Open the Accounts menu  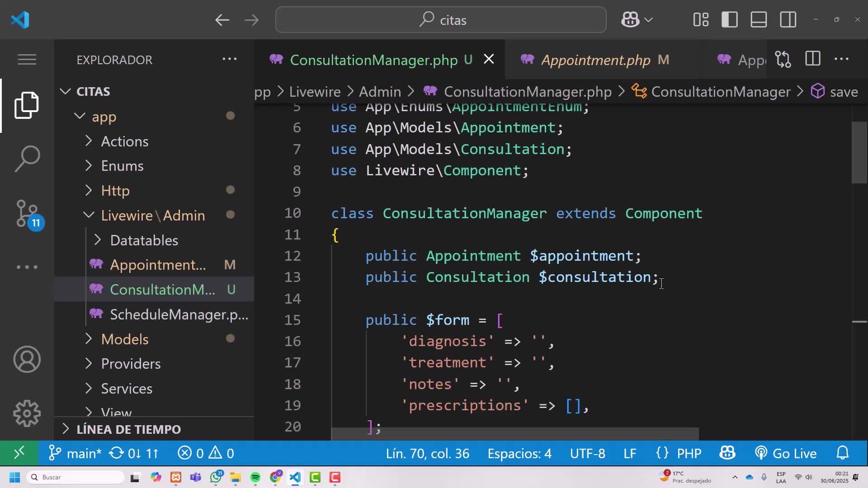point(27,359)
